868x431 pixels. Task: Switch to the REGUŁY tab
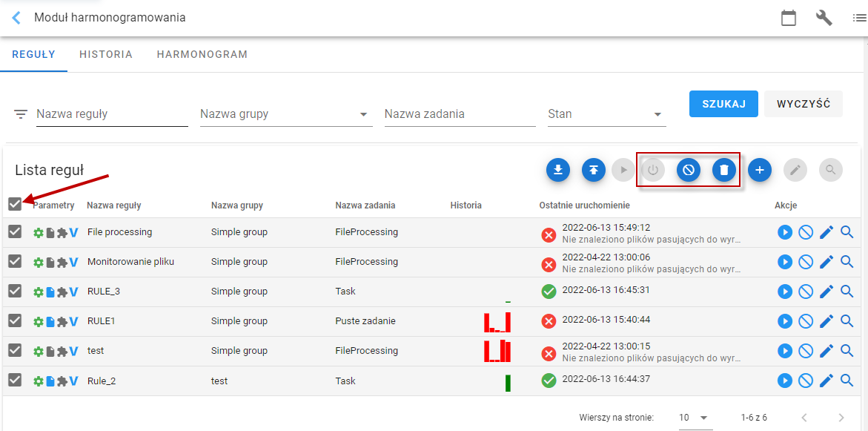[x=34, y=54]
